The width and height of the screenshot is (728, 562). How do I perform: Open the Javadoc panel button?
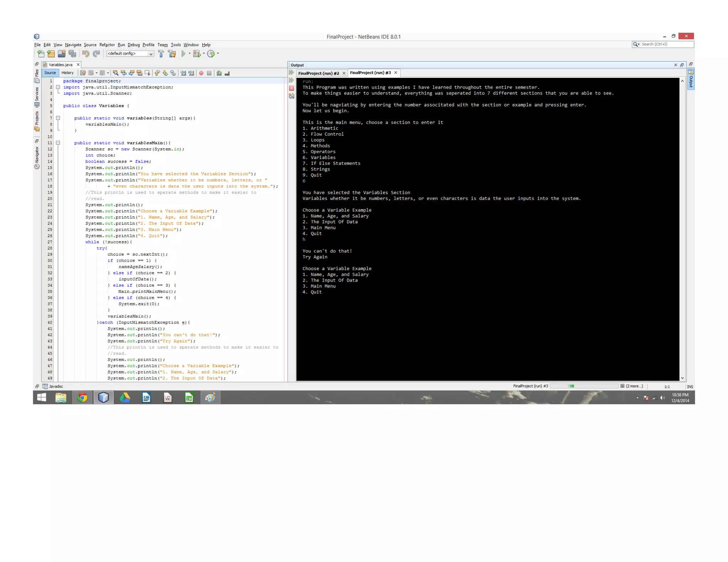pyautogui.click(x=53, y=387)
